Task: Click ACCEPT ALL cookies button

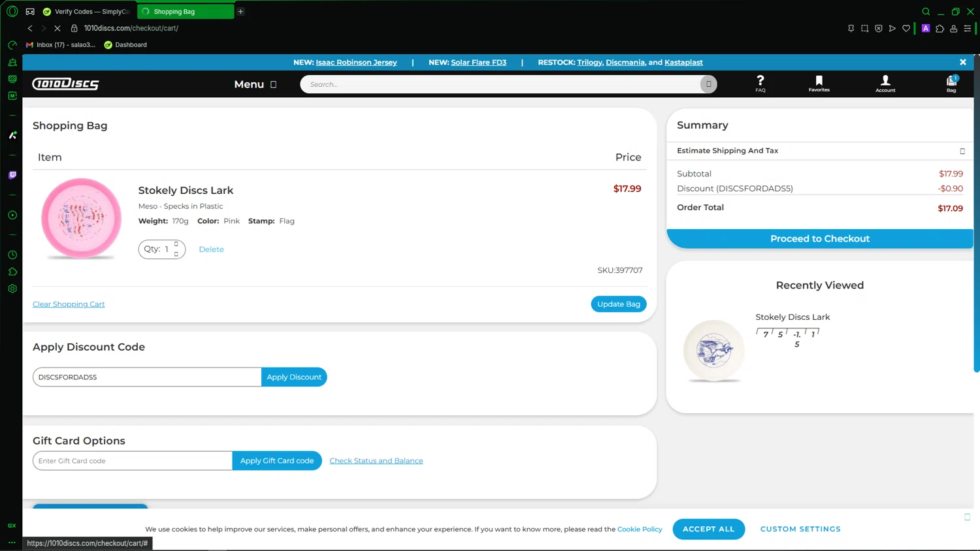Action: [709, 529]
